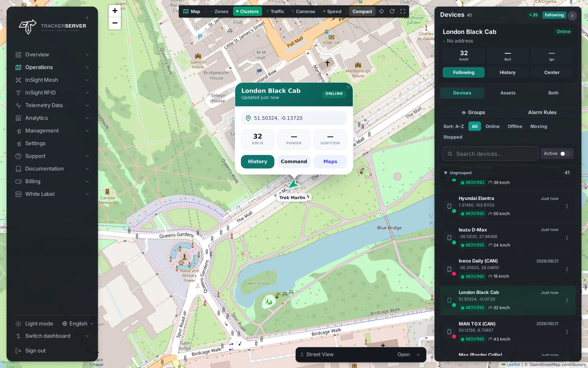The height and width of the screenshot is (368, 588).
Task: Collapse the Devices panel with the arrow button
Action: [572, 15]
